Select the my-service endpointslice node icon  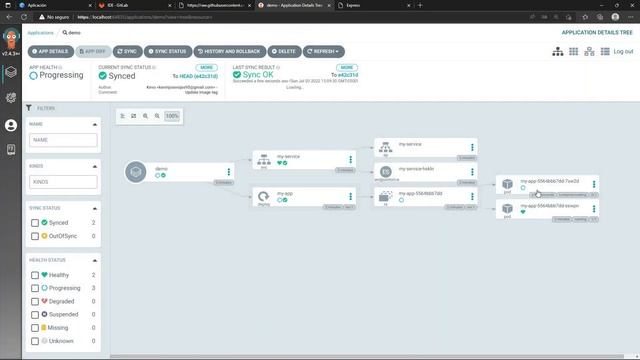385,171
